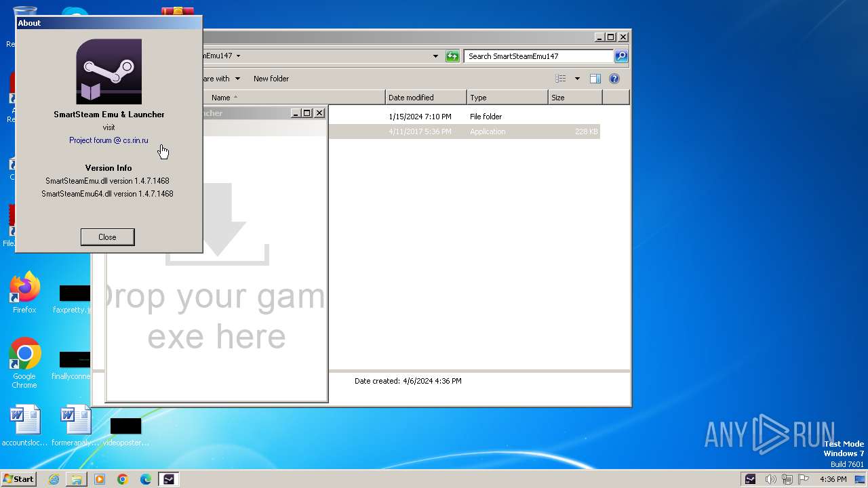Open Action Center flag tray icon
This screenshot has height=488, width=868.
[x=803, y=479]
